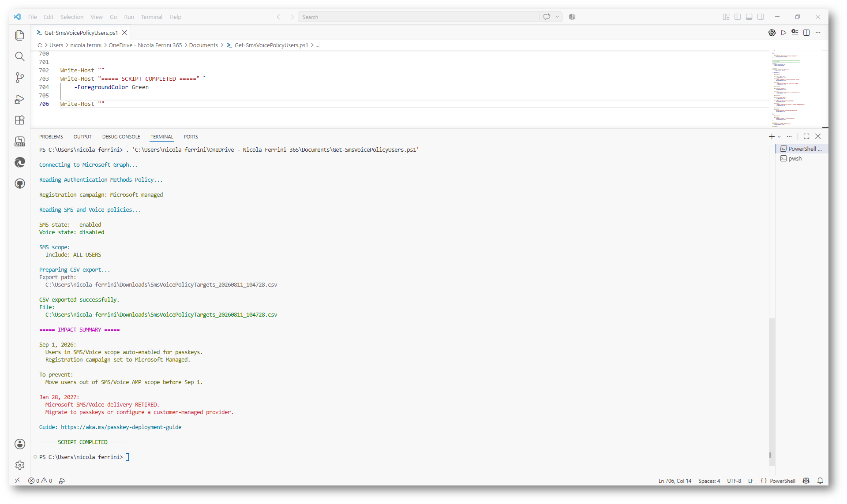Open the Extensions view
The width and height of the screenshot is (847, 504).
point(20,120)
